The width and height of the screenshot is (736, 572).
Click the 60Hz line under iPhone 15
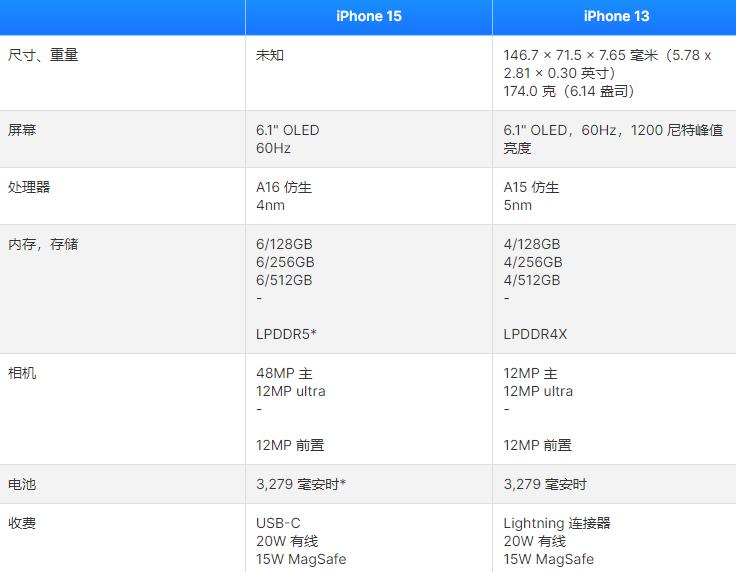point(273,148)
